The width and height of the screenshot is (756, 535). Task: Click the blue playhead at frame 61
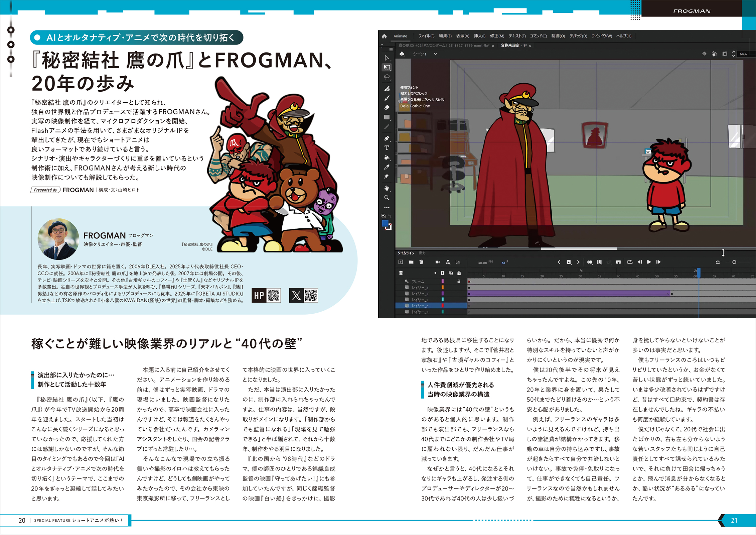pyautogui.click(x=698, y=273)
